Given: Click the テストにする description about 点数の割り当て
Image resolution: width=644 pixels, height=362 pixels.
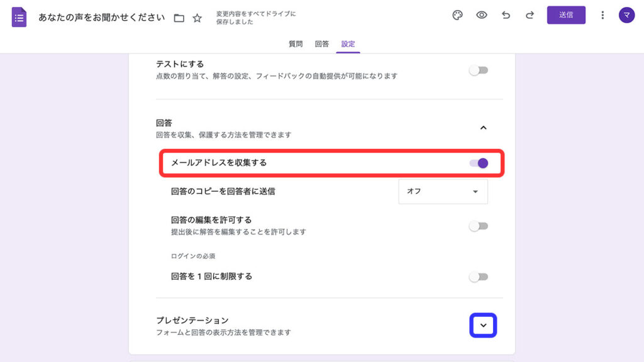Looking at the screenshot, I should 277,76.
